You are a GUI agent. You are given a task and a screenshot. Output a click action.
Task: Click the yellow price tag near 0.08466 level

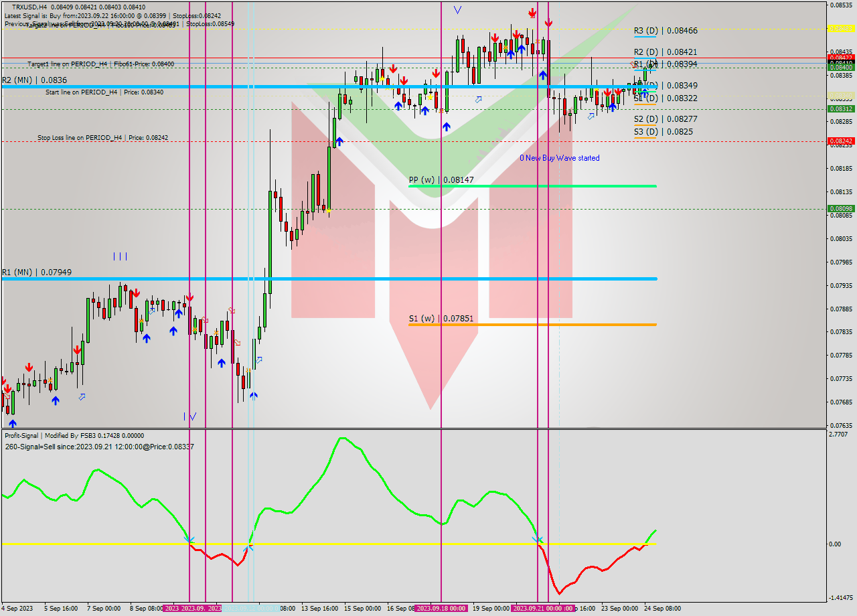click(840, 29)
